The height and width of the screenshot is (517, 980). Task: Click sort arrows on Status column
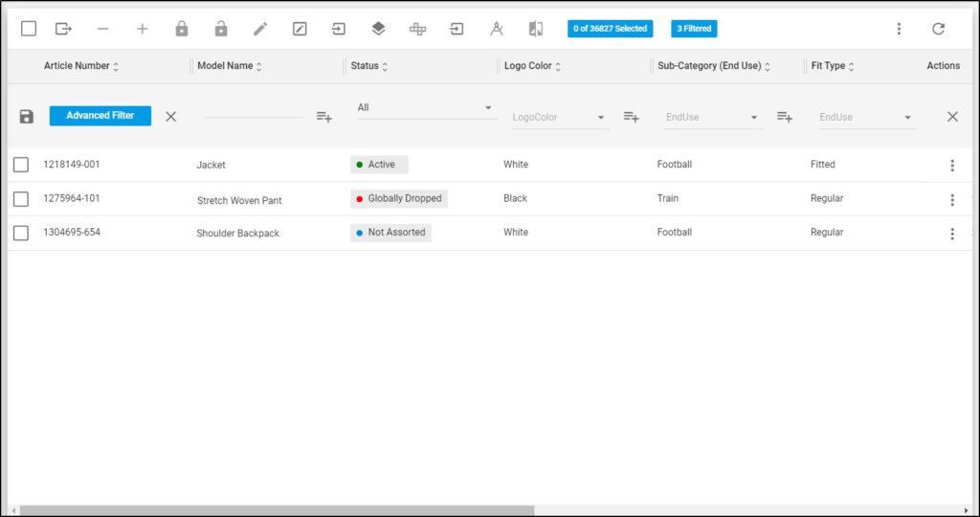385,66
